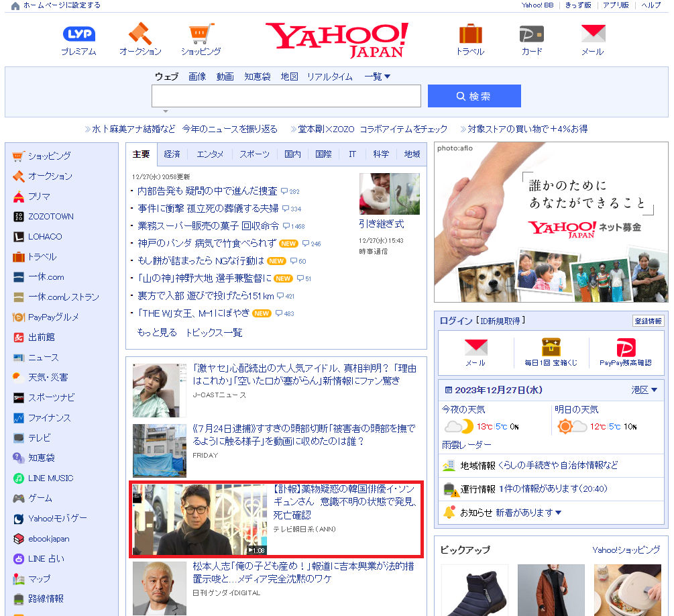Open the Auction gavel icon in header
Screen dimensions: 674x616
[x=140, y=34]
